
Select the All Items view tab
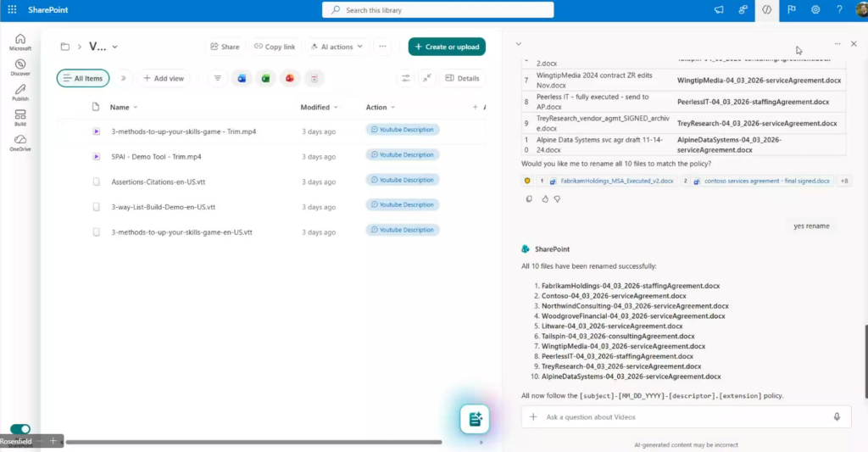coord(82,78)
